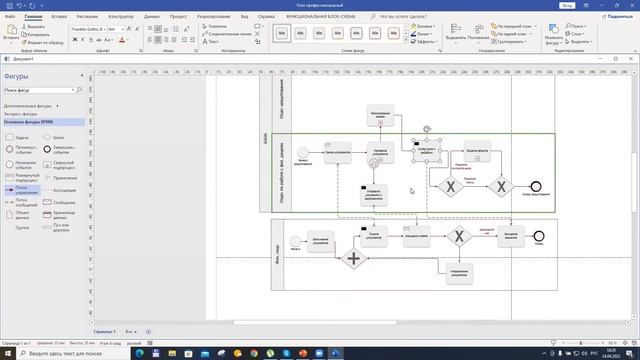
Task: Click the Поиск фигур search field
Action: [x=39, y=90]
